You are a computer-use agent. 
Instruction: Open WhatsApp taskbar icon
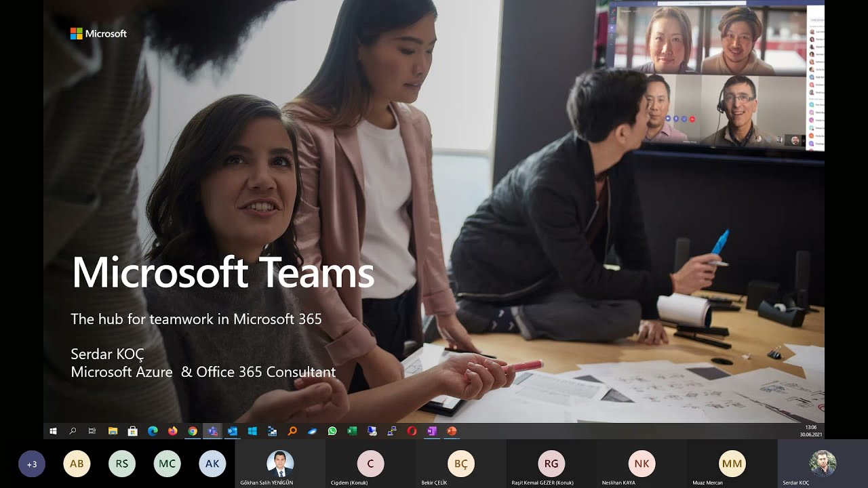pos(332,430)
